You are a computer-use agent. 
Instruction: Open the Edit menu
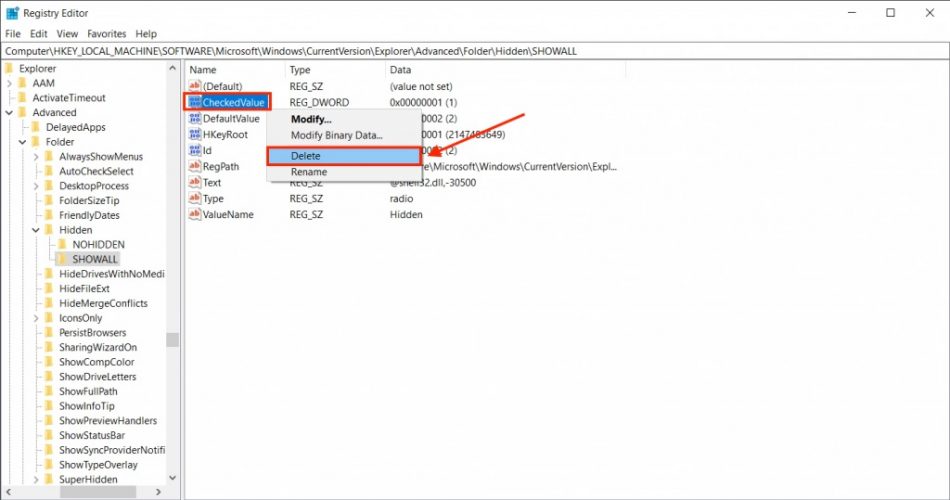tap(39, 34)
